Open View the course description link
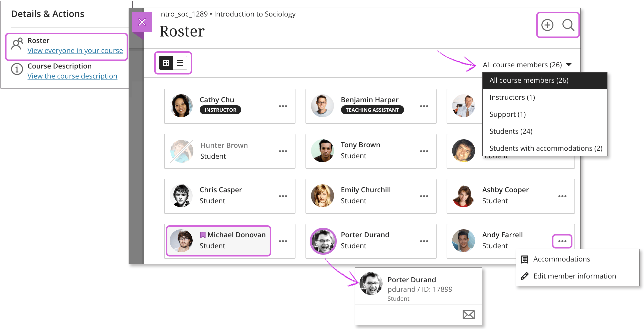This screenshot has height=329, width=644. pyautogui.click(x=72, y=76)
